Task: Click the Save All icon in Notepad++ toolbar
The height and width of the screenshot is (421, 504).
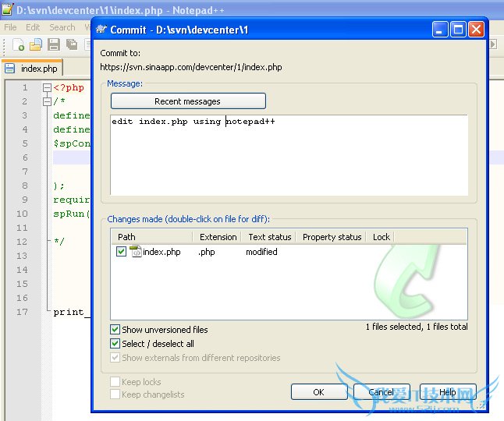Action: [x=71, y=44]
